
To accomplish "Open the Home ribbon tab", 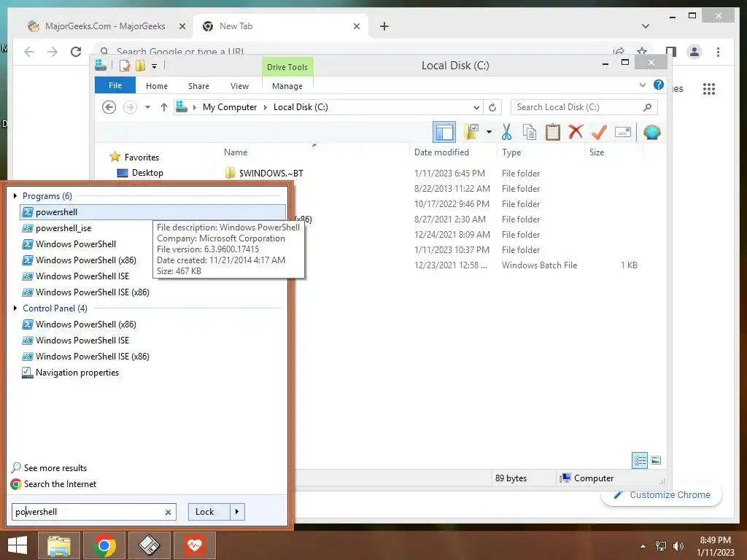I will click(157, 86).
